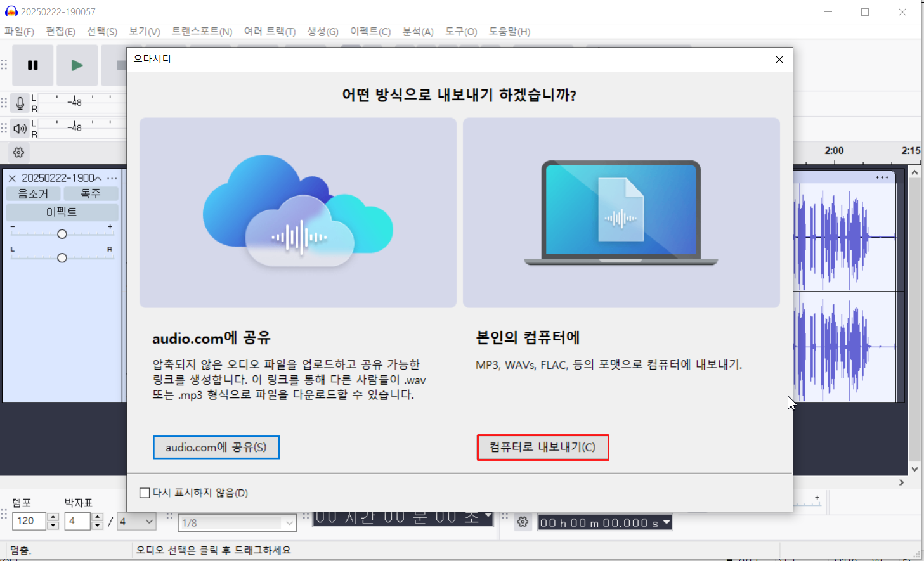Open the 이펙트(C) menu in menu bar
This screenshot has width=924, height=561.
point(370,32)
